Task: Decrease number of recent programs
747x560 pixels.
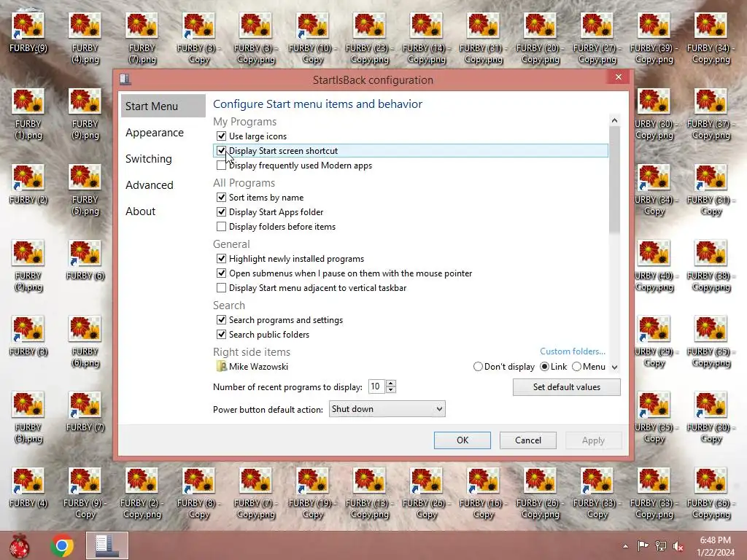Action: (391, 389)
